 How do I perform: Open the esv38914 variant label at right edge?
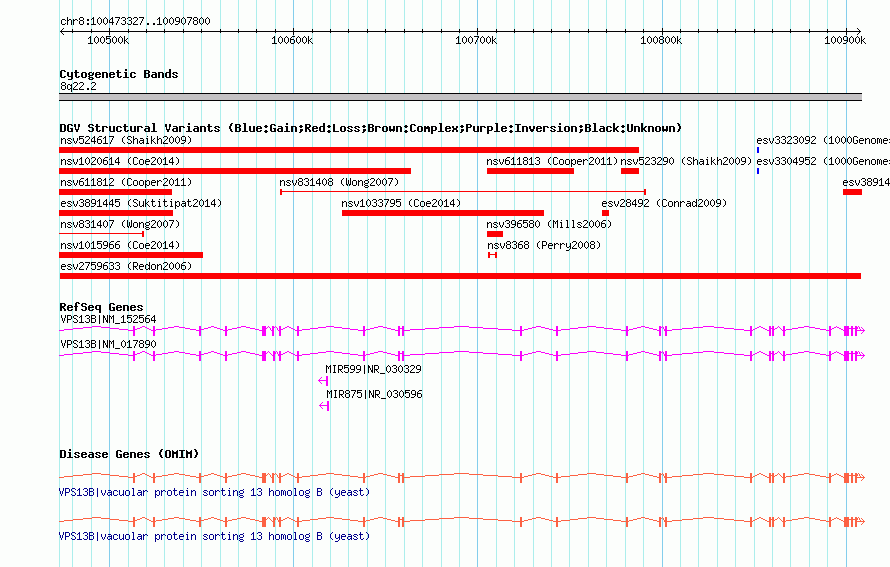point(866,182)
